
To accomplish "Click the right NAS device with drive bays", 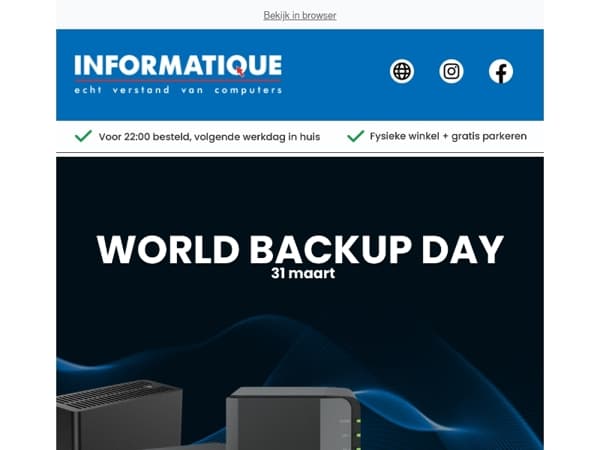I will point(290,420).
